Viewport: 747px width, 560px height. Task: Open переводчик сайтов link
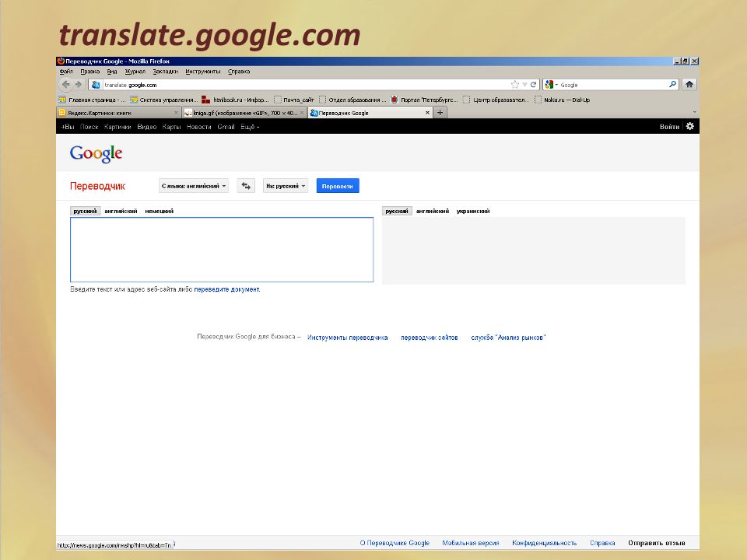[430, 338]
